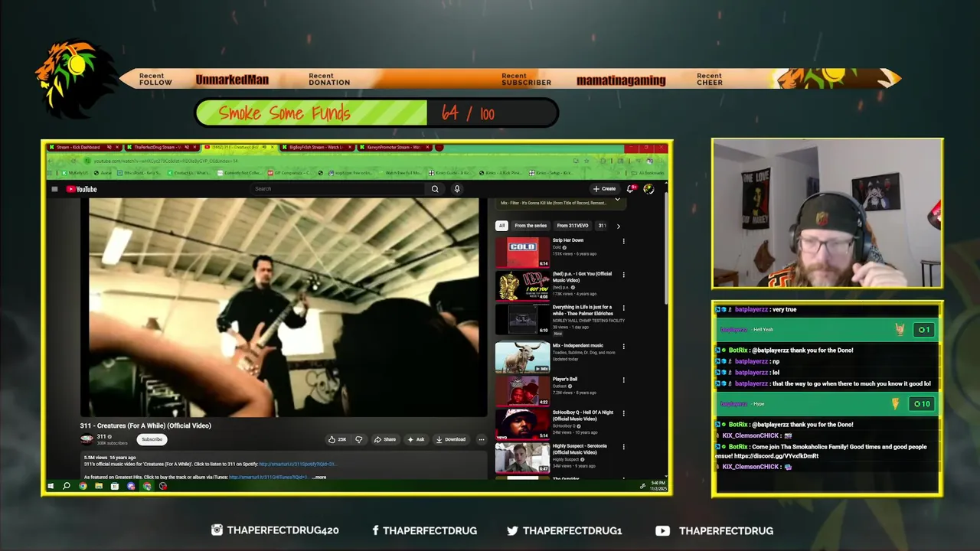Open the YouTube hamburger guide menu
Screen dimensions: 980x551
click(54, 189)
